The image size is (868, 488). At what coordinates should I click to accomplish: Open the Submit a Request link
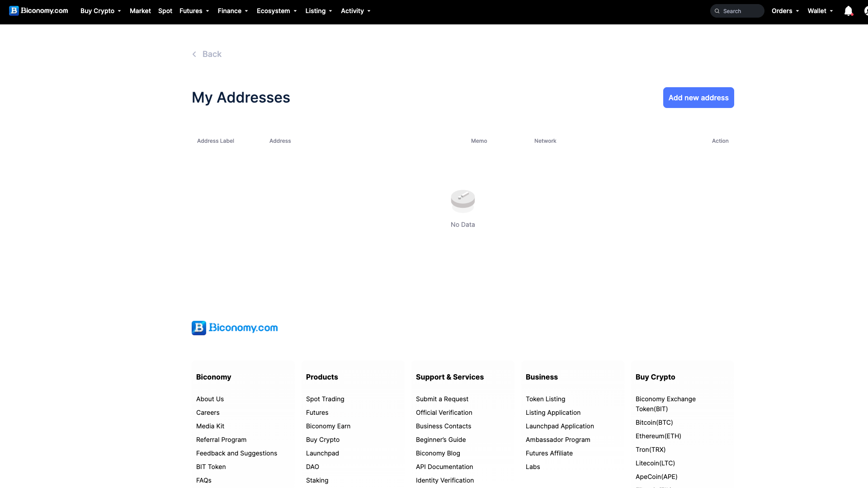442,399
